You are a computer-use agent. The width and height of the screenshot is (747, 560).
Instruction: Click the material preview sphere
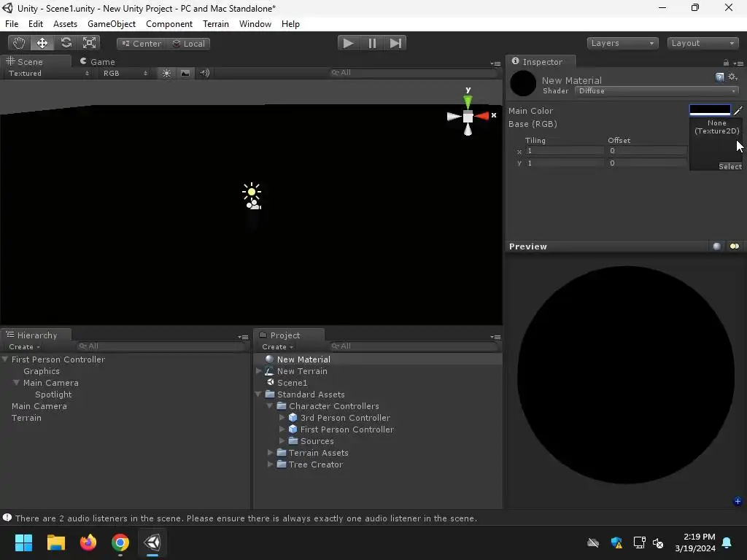coord(625,375)
